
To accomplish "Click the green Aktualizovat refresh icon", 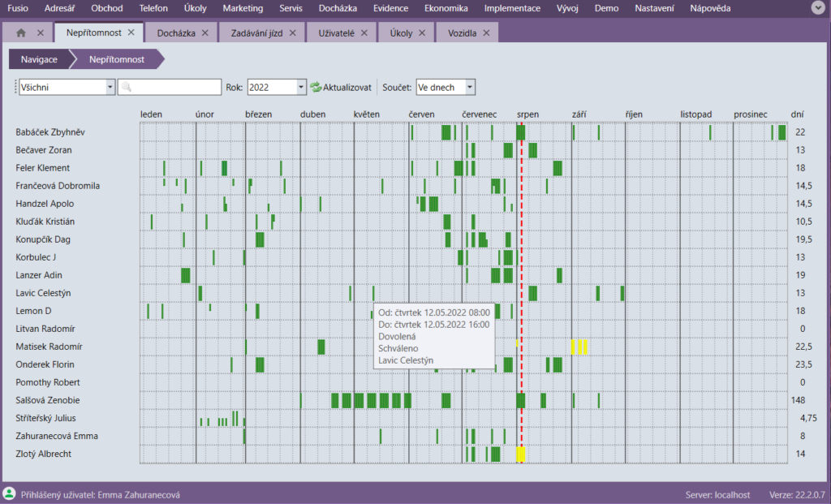I will pos(316,88).
